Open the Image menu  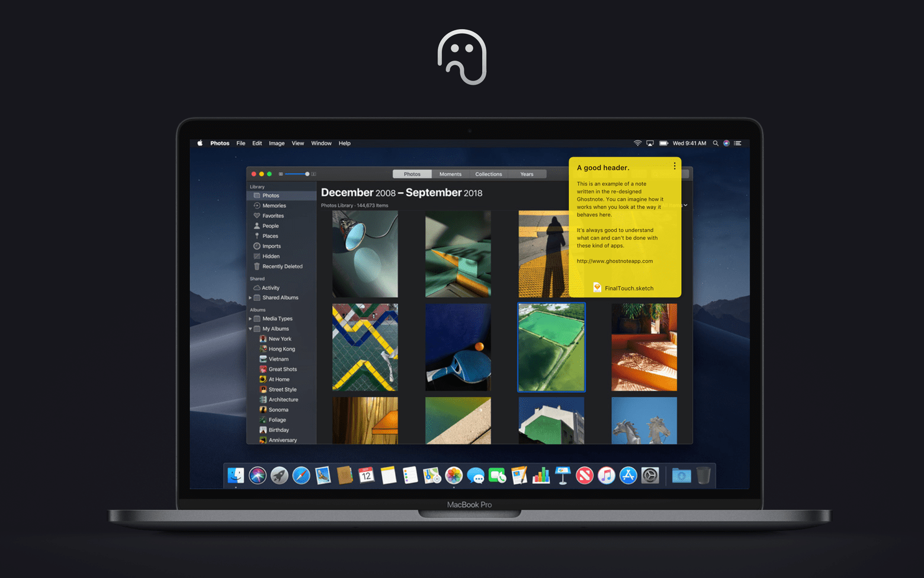[277, 143]
